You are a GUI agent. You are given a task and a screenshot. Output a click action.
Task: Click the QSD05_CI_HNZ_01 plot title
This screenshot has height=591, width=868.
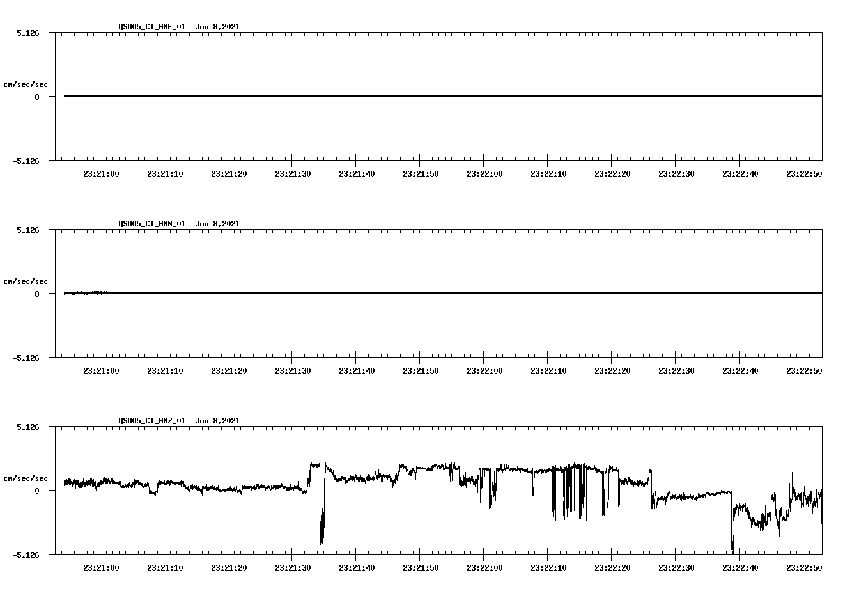click(179, 420)
